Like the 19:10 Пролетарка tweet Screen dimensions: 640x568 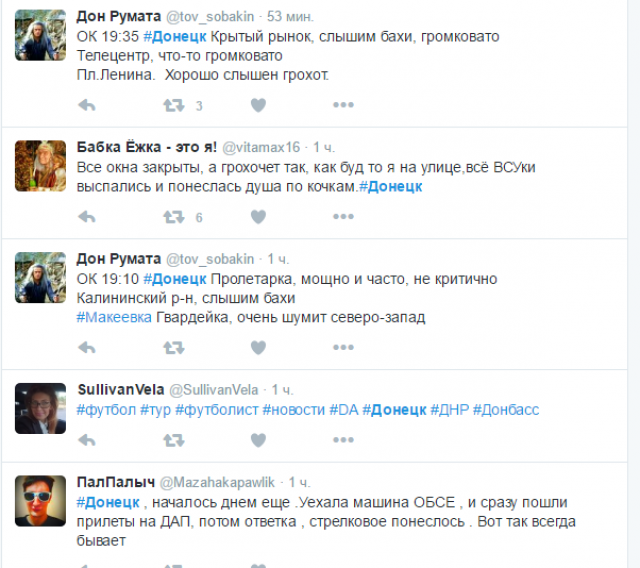[x=258, y=348]
